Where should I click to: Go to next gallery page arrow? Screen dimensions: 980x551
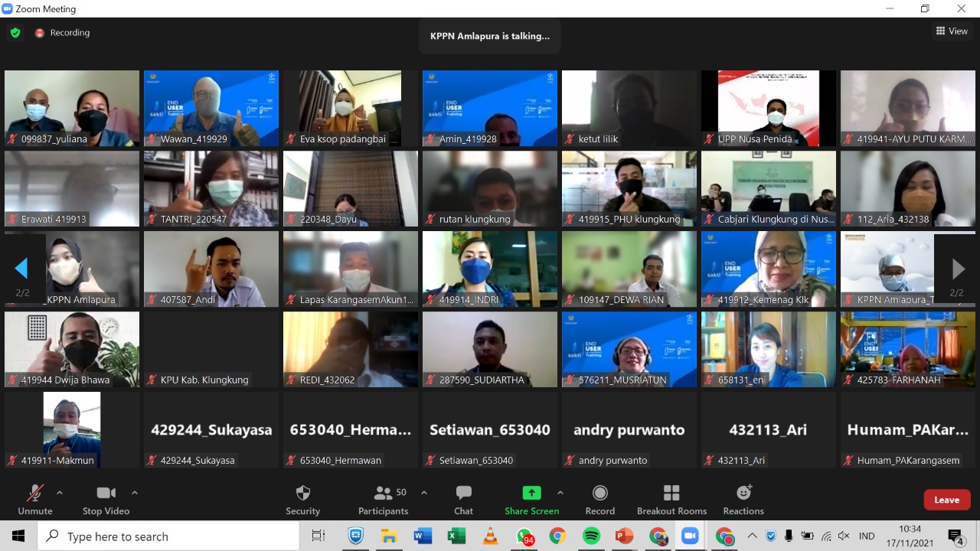(958, 269)
